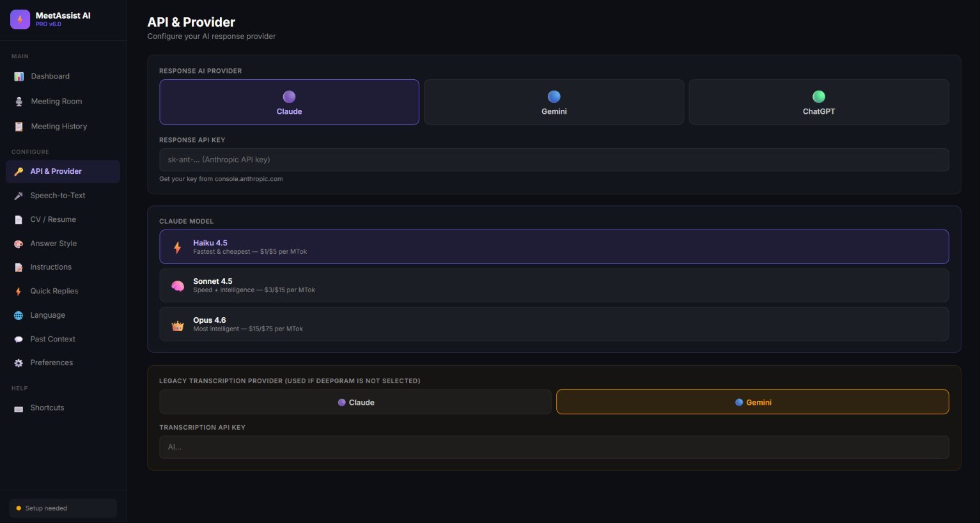The height and width of the screenshot is (523, 980).
Task: View keyboard Shortcuts help
Action: 63,408
